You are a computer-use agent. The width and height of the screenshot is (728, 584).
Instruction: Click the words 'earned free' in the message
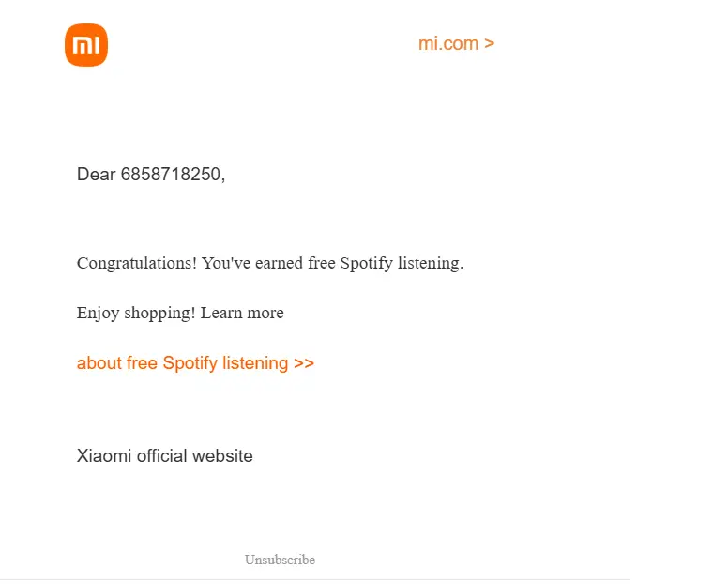coord(295,263)
